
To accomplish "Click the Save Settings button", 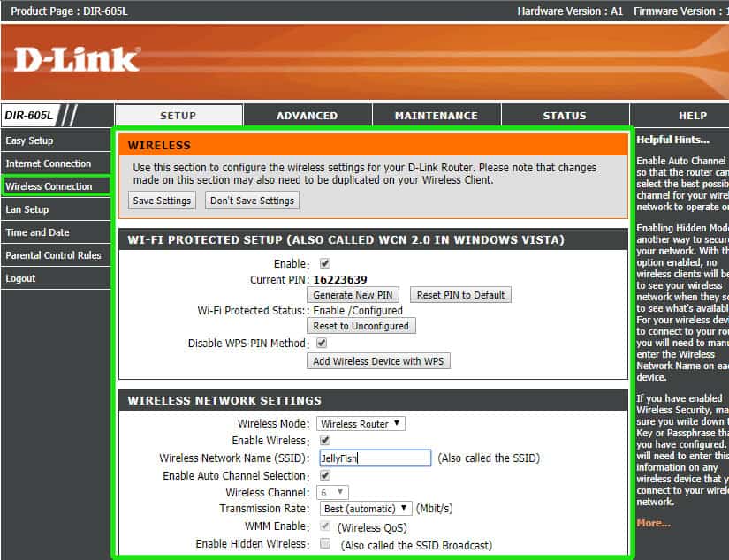I will click(162, 201).
